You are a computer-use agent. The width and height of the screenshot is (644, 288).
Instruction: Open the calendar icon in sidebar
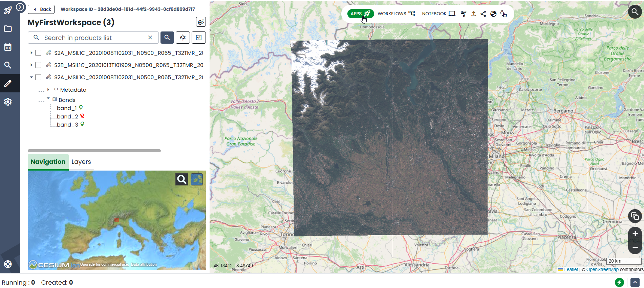(8, 47)
